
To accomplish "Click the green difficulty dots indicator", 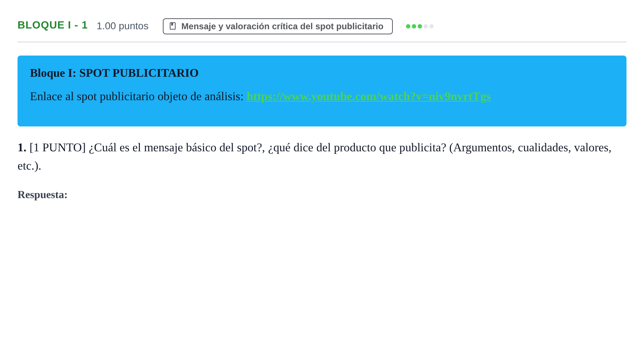I will 419,26.
